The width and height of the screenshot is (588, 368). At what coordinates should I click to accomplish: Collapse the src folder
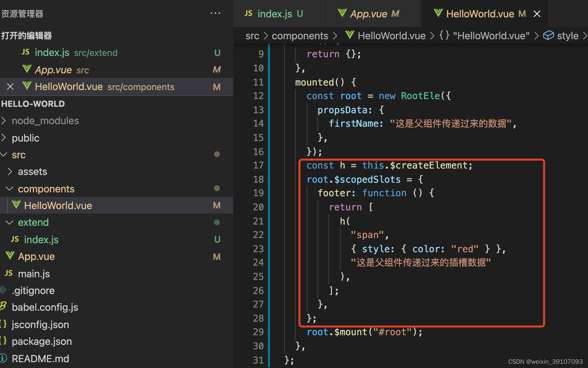[x=4, y=154]
